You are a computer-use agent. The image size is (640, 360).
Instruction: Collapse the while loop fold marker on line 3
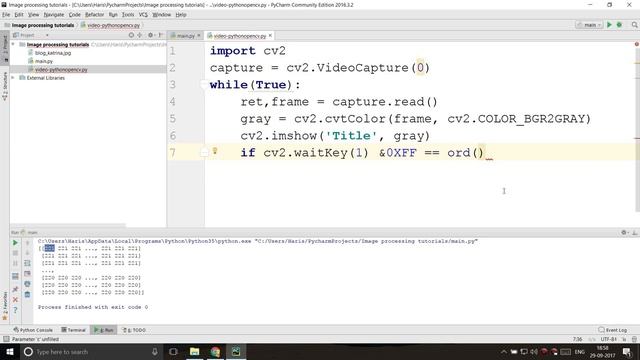coord(203,84)
